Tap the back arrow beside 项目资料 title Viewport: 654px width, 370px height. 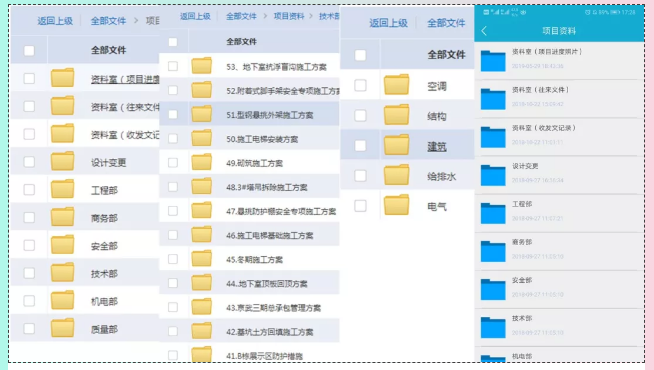click(x=484, y=31)
